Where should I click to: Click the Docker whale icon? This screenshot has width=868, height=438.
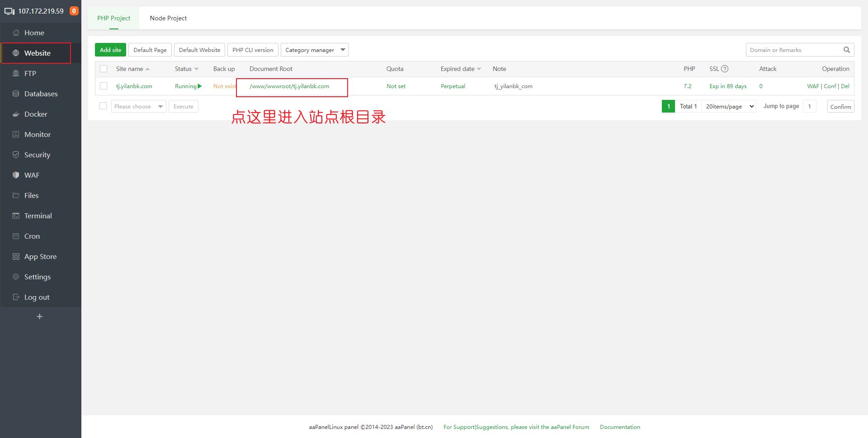click(x=16, y=114)
